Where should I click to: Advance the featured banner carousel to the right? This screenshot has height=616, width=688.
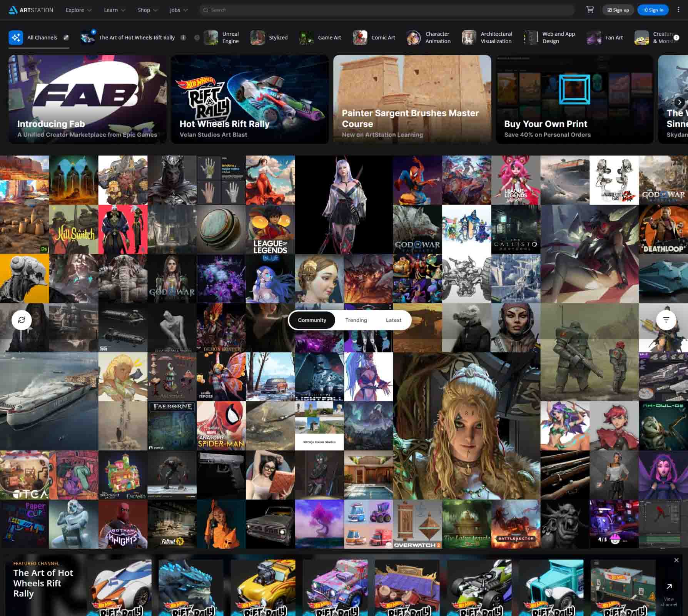coord(680,102)
